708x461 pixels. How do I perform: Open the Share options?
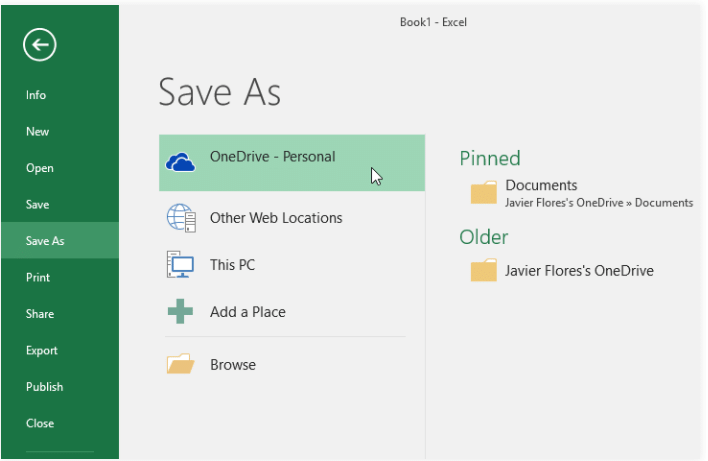tap(40, 314)
